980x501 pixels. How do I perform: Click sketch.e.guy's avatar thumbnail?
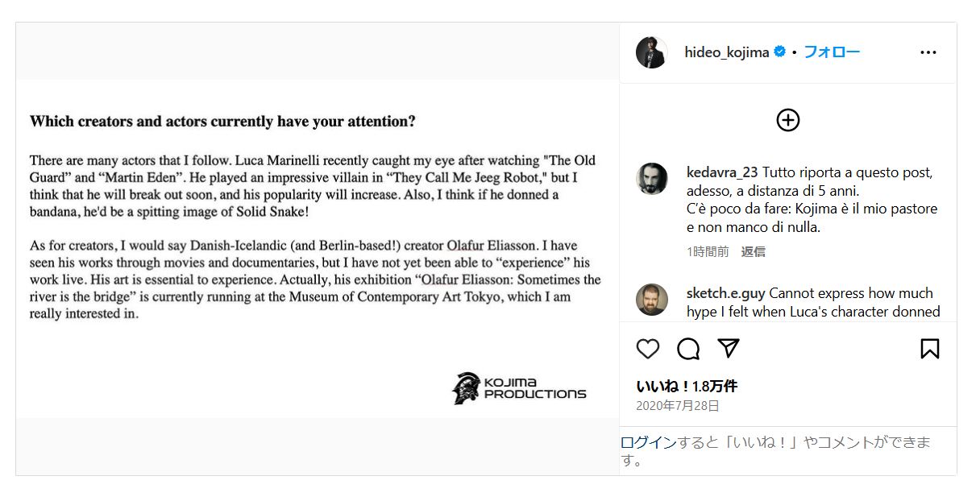coord(651,300)
